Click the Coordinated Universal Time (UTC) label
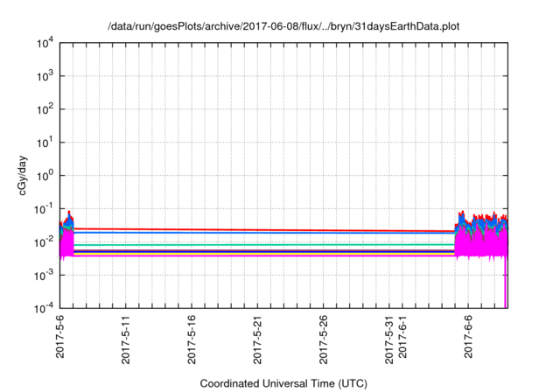The width and height of the screenshot is (560, 392). click(x=283, y=383)
